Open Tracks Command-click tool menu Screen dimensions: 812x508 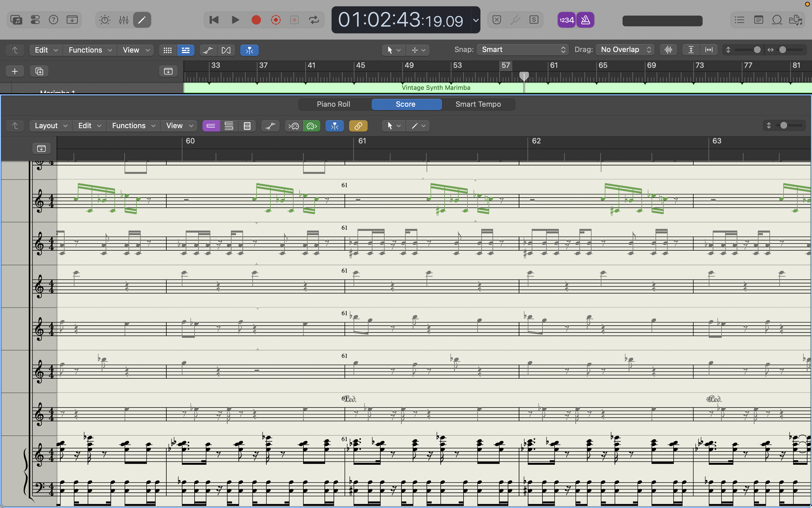(418, 50)
